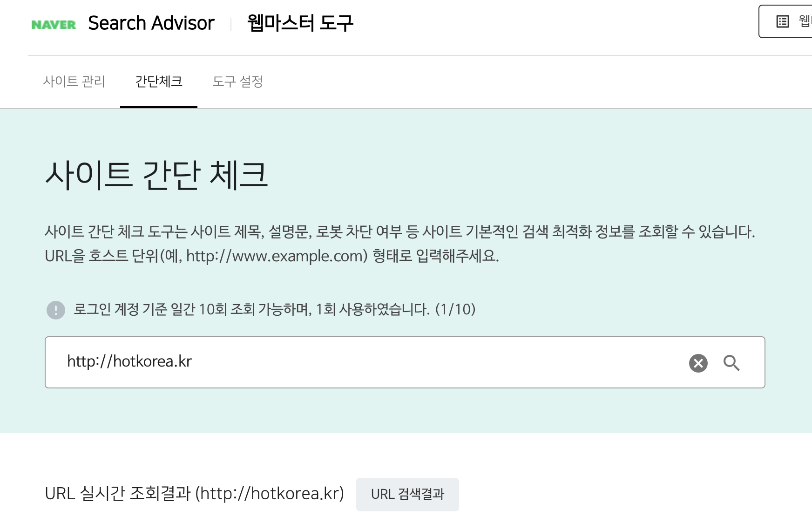Viewport: 812px width, 530px height.
Task: Click the usage notice text (1/10)
Action: click(275, 309)
